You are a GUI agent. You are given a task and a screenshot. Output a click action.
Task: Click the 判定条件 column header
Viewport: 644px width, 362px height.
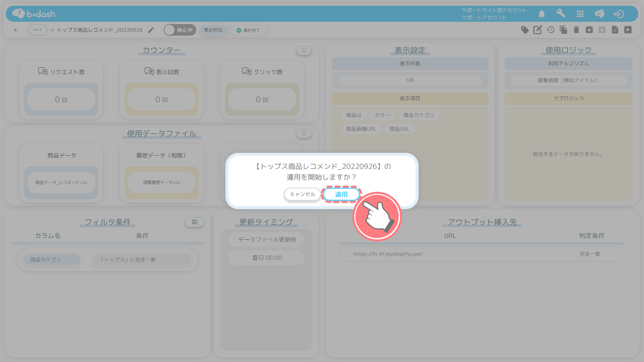[x=592, y=236]
